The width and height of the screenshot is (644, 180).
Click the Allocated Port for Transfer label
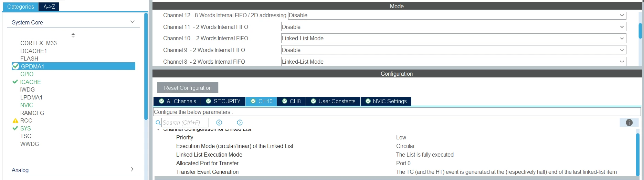point(207,163)
